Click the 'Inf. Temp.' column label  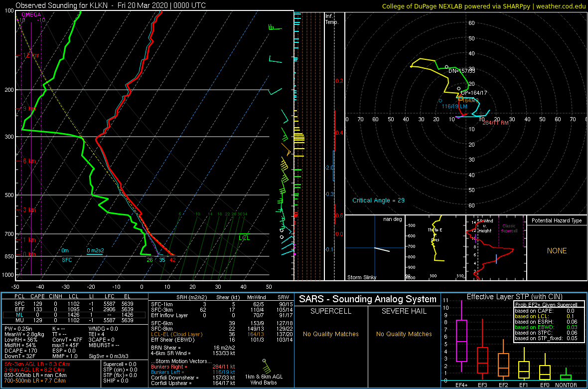tap(332, 19)
